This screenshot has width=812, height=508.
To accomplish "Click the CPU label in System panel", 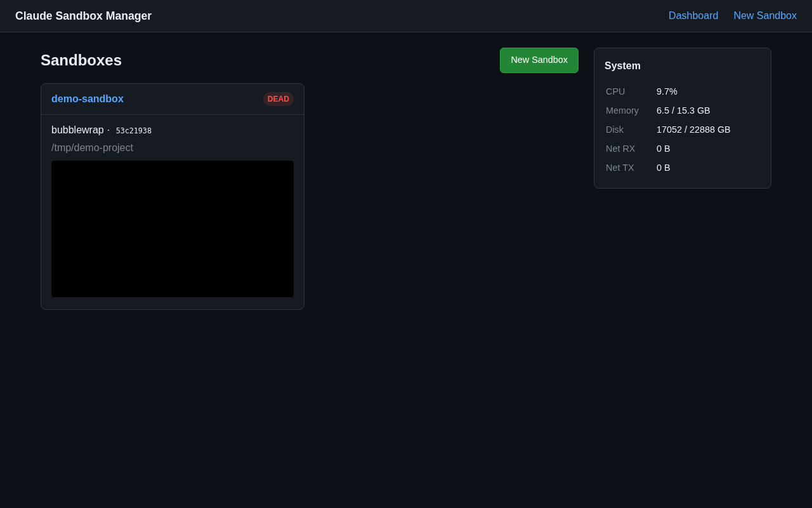I will coord(615,91).
